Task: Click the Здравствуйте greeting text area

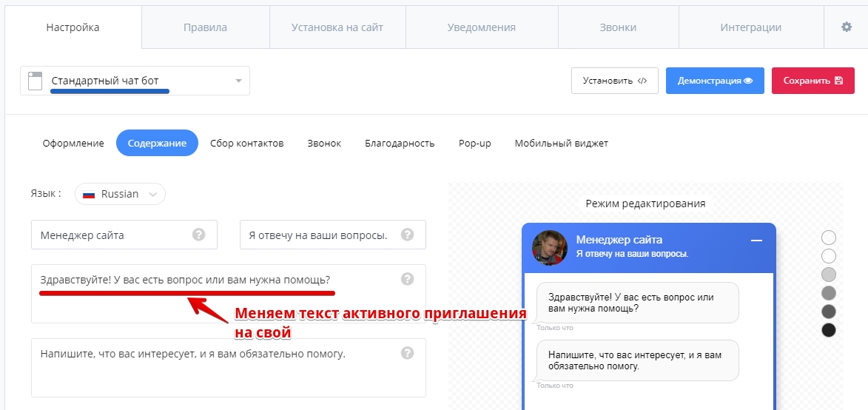Action: tap(229, 293)
